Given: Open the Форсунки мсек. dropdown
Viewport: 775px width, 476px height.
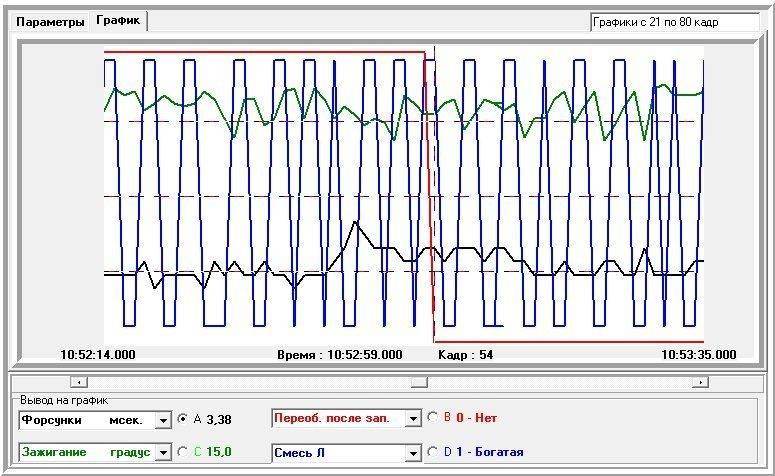Looking at the screenshot, I should (x=164, y=419).
